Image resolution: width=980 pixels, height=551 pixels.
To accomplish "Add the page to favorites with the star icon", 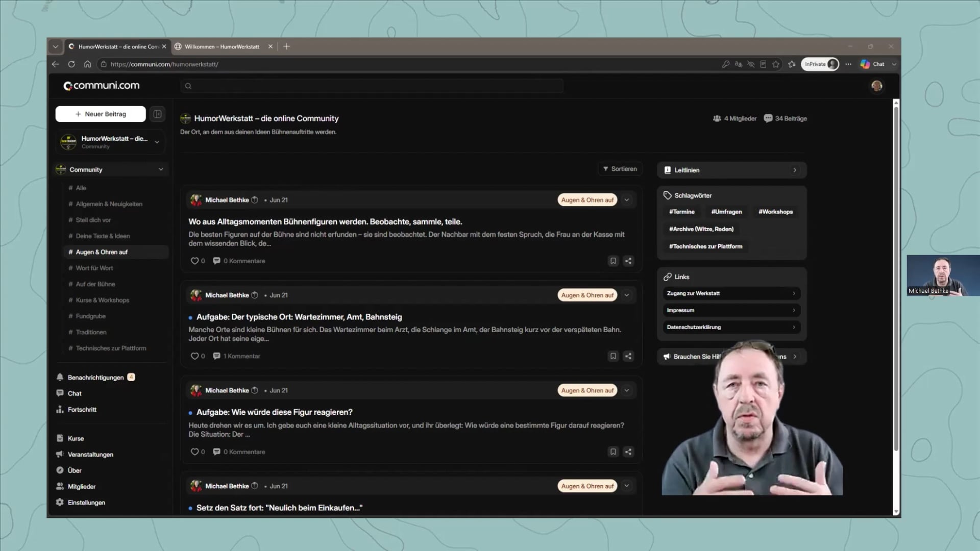I will (776, 64).
